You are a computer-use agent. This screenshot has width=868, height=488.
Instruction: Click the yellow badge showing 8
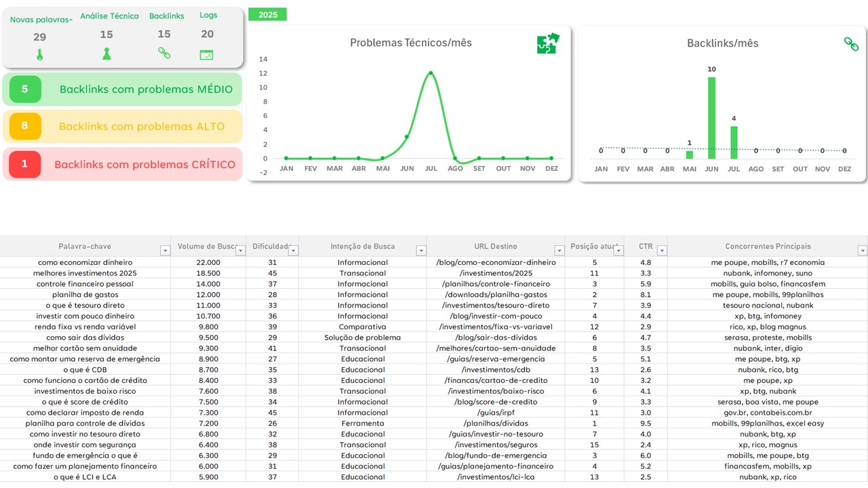pyautogui.click(x=25, y=126)
